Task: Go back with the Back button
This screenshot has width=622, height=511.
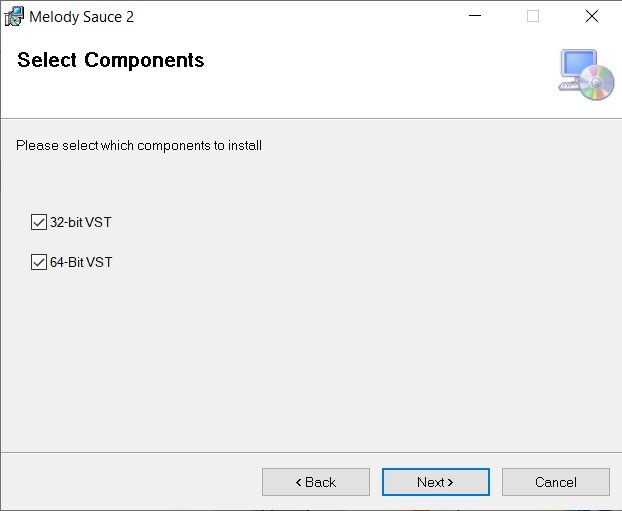Action: pyautogui.click(x=315, y=482)
